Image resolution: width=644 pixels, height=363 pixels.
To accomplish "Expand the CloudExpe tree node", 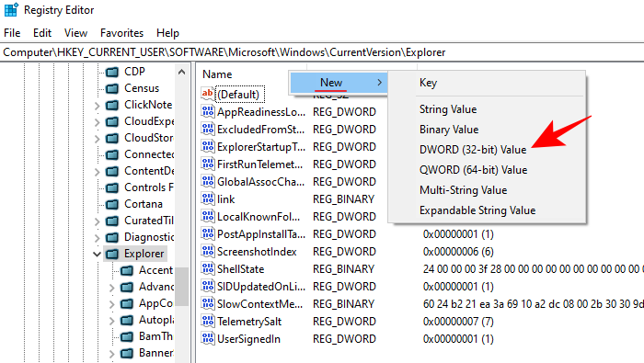I will tap(98, 122).
